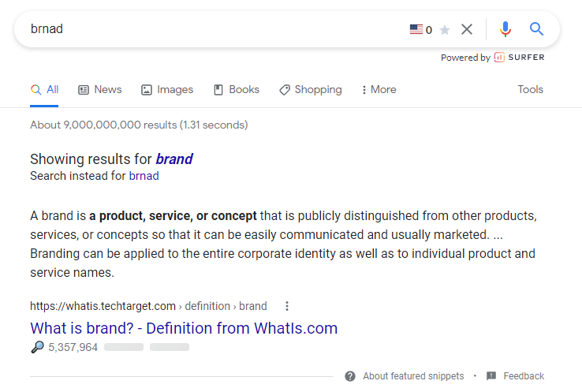The width and height of the screenshot is (582, 392).
Task: Open What is brand? WhatIs.com result
Action: point(184,328)
